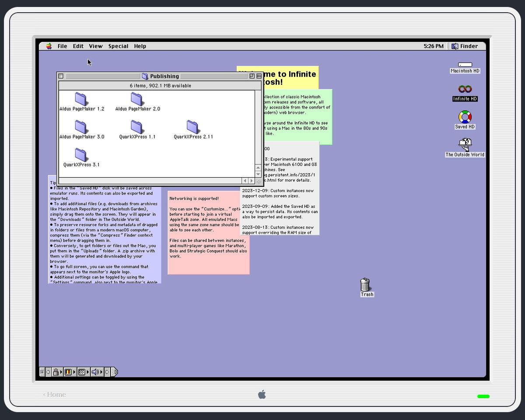The image size is (525, 420).
Task: Click Publishing window vertical scroll up arrow
Action: 258,168
